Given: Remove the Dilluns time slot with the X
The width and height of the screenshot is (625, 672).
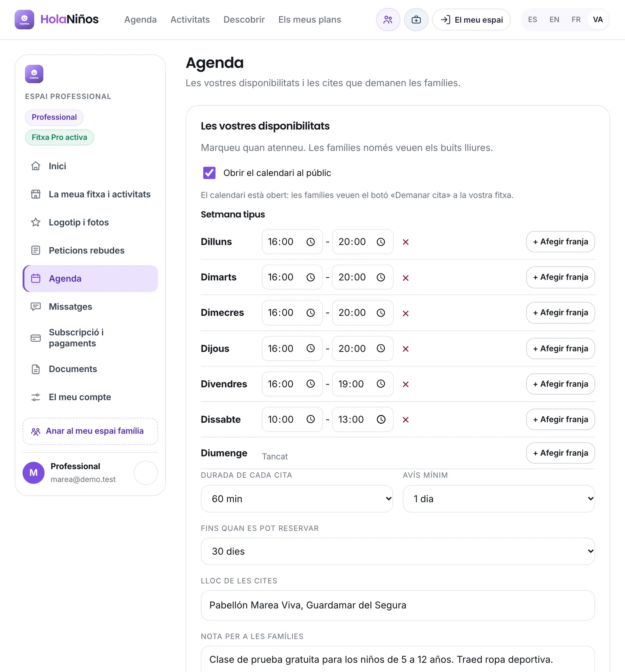Looking at the screenshot, I should point(405,242).
